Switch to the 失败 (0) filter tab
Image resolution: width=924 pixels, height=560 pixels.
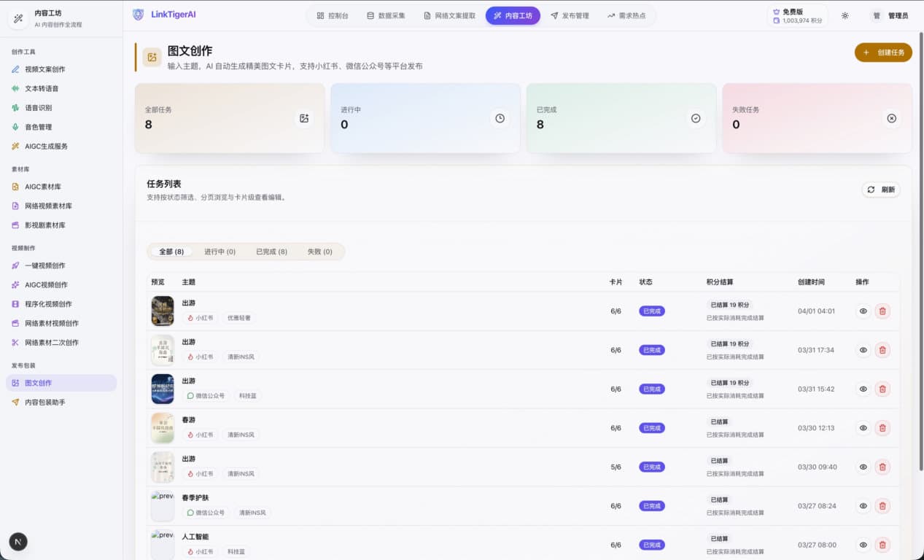(319, 252)
